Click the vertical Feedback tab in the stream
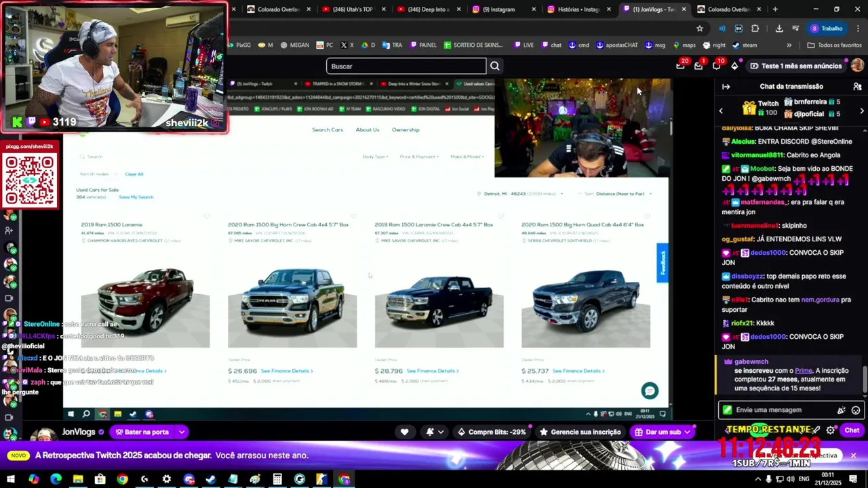Viewport: 868px width, 488px height. (663, 263)
